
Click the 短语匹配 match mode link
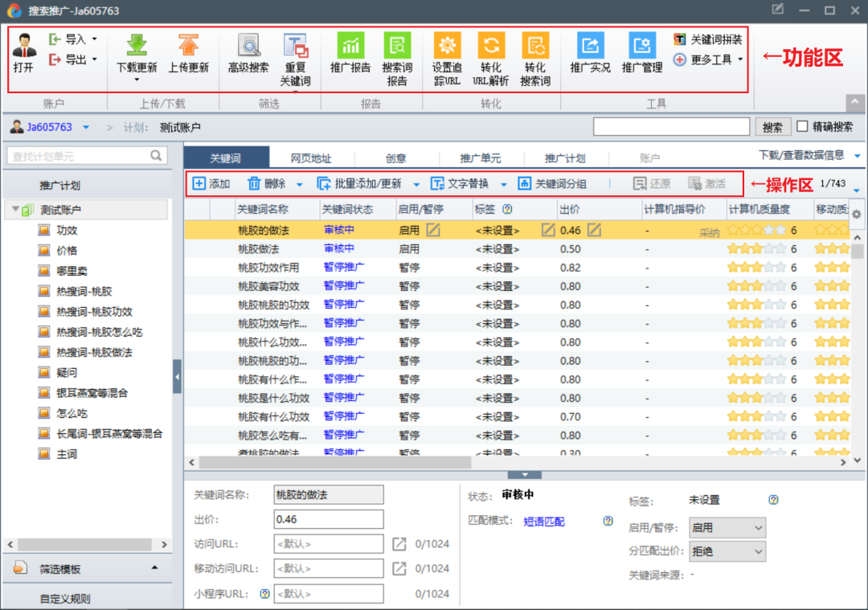click(x=544, y=521)
